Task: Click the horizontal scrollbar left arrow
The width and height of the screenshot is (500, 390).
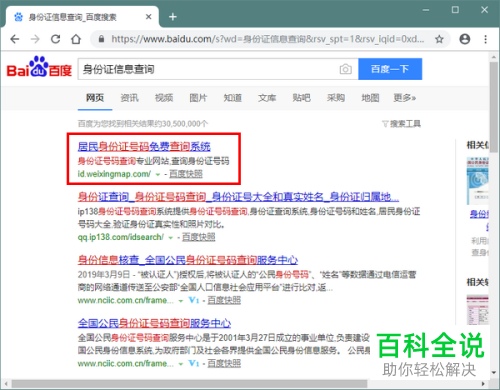Action: 5,384
